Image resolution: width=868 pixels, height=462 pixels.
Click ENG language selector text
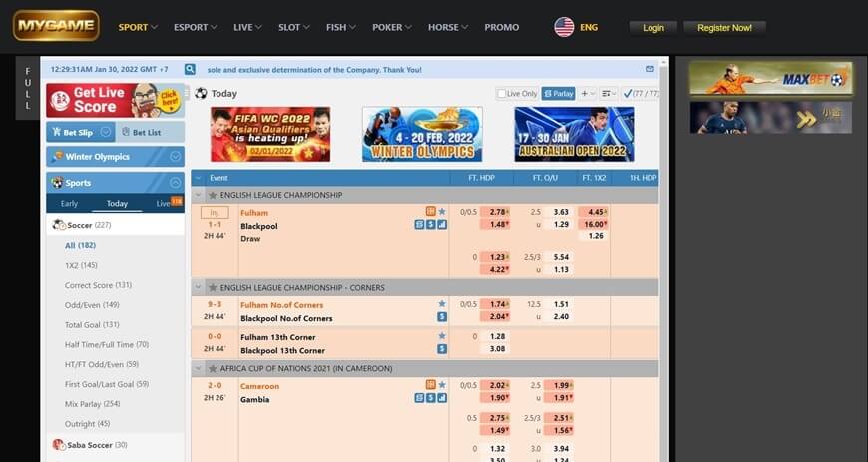pos(589,27)
